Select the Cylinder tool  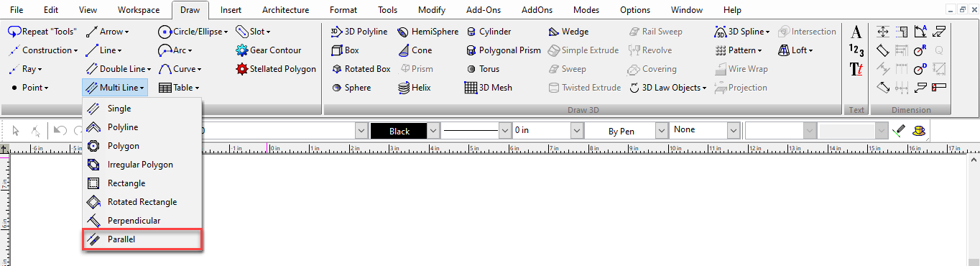pos(489,32)
